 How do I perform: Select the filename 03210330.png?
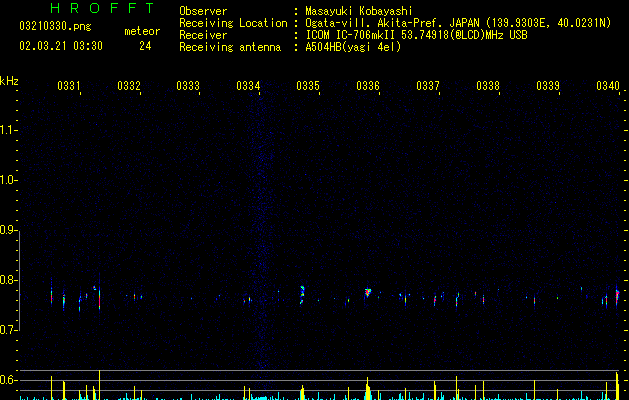(55, 26)
